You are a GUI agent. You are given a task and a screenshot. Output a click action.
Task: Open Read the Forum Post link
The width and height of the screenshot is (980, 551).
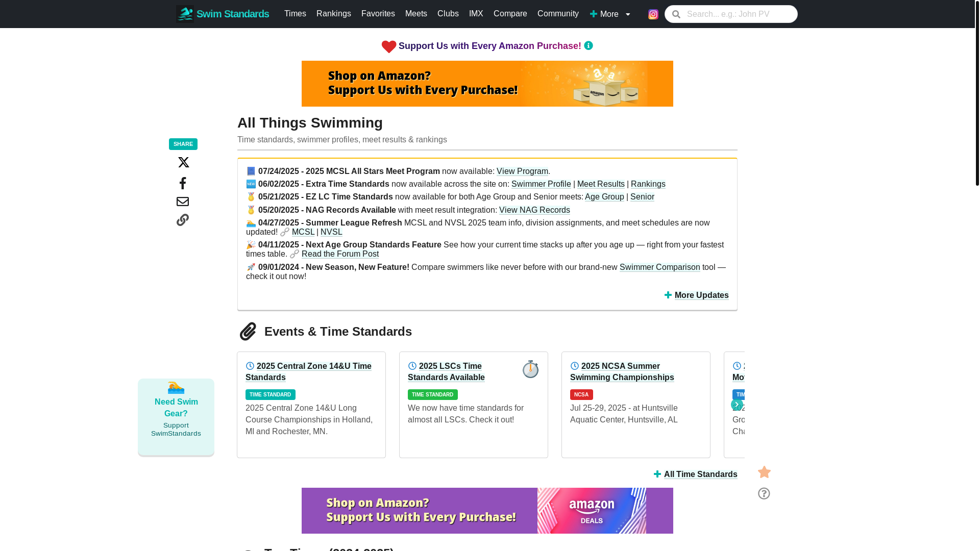[x=340, y=254]
